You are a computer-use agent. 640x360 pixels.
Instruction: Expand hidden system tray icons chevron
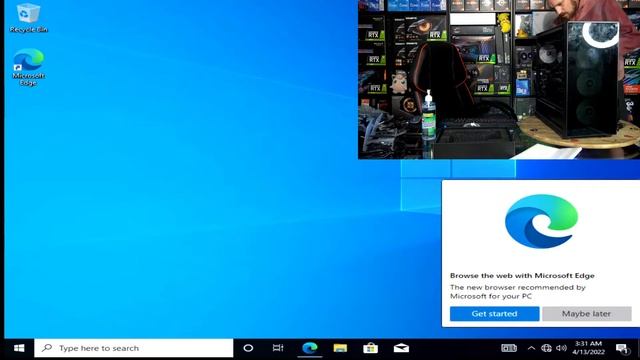pyautogui.click(x=531, y=348)
